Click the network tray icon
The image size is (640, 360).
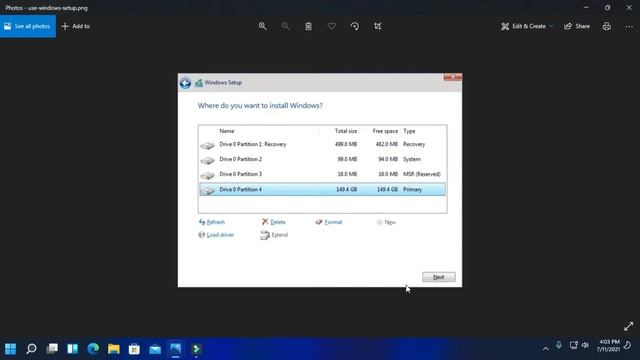coord(573,345)
